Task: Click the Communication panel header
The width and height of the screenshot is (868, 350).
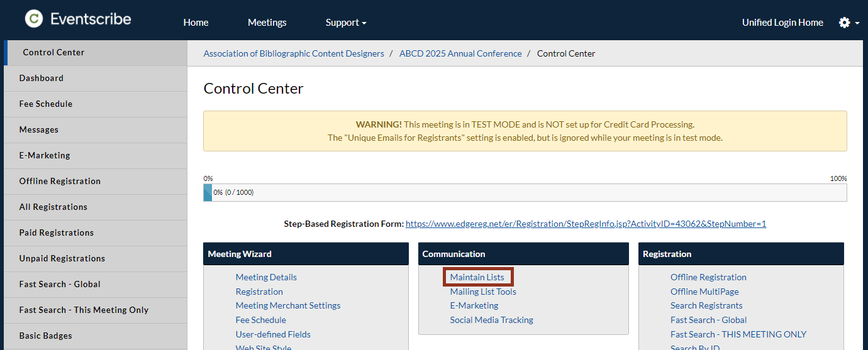Action: 523,254
